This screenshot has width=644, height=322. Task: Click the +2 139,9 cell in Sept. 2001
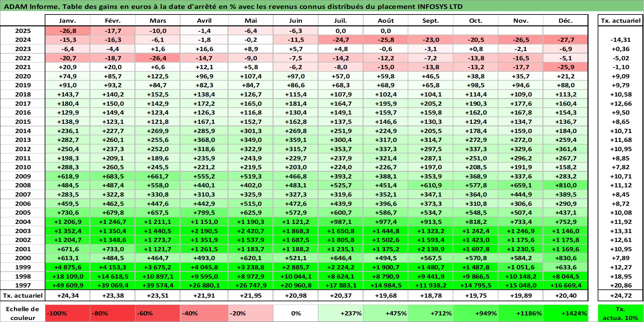pyautogui.click(x=431, y=249)
